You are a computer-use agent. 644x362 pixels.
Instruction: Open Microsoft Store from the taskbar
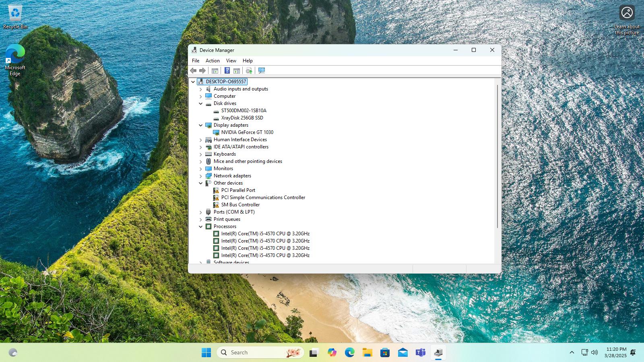pos(385,352)
